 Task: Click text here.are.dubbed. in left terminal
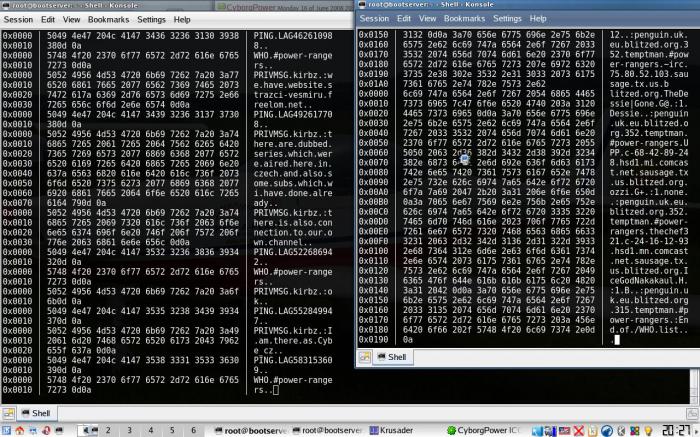coord(293,144)
